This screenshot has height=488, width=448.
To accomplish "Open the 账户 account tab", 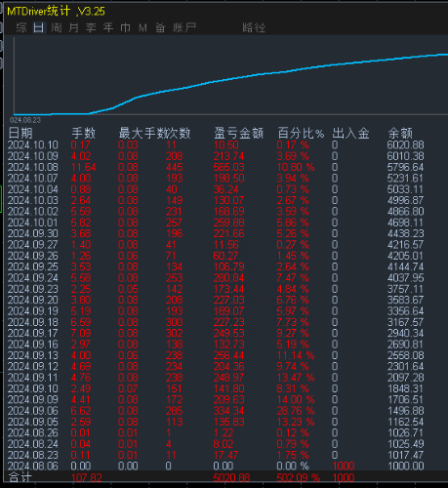I will click(184, 27).
